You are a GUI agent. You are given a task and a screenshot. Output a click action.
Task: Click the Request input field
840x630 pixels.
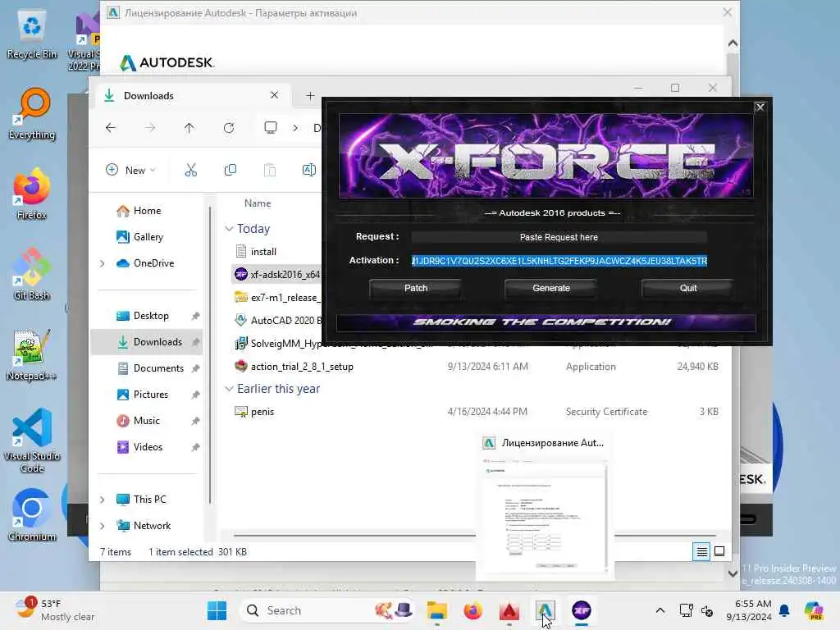tap(559, 237)
